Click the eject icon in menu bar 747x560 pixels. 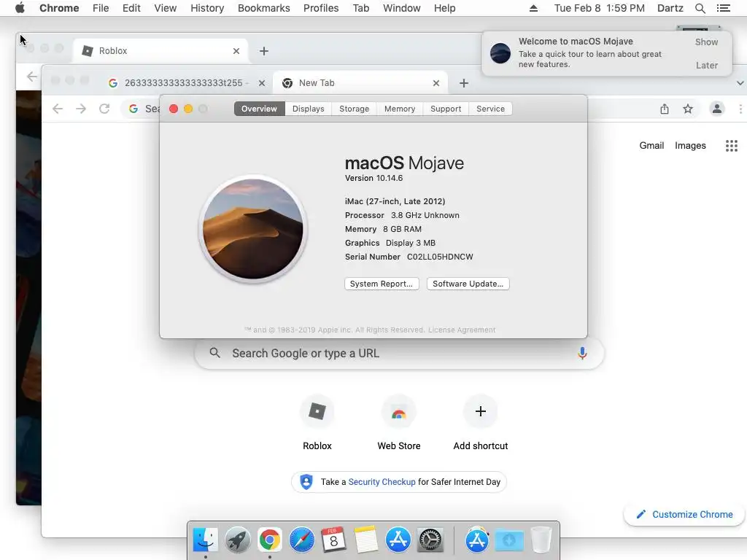point(533,8)
